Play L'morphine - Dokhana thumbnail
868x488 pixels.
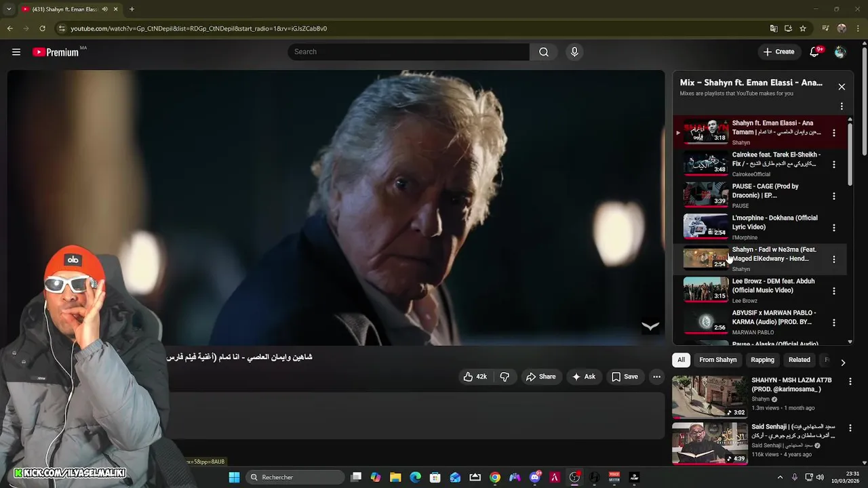click(x=705, y=227)
